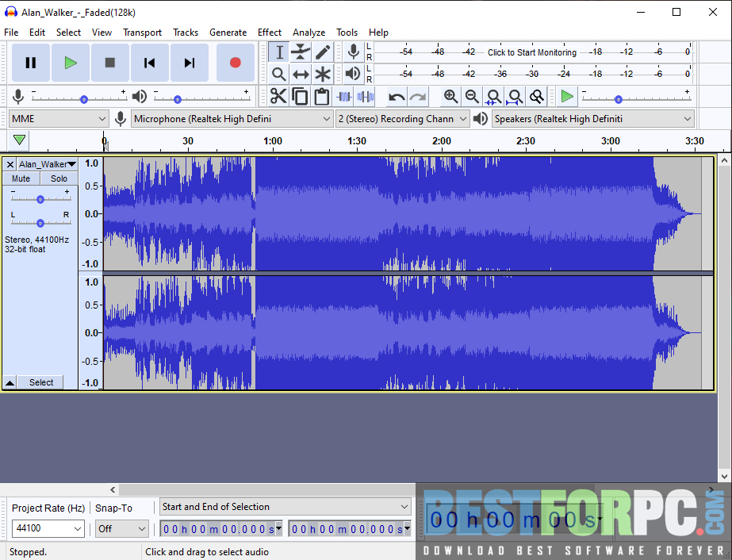Stop playback with the Stop button

coord(110,63)
